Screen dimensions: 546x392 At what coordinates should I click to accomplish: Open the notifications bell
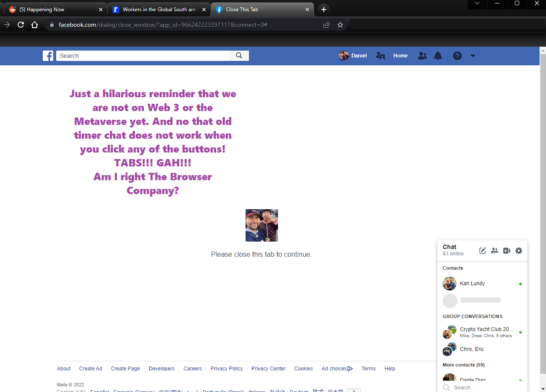click(438, 56)
